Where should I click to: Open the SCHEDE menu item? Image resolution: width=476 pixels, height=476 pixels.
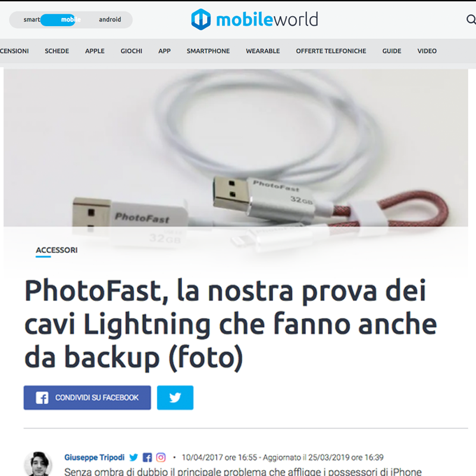click(x=57, y=51)
